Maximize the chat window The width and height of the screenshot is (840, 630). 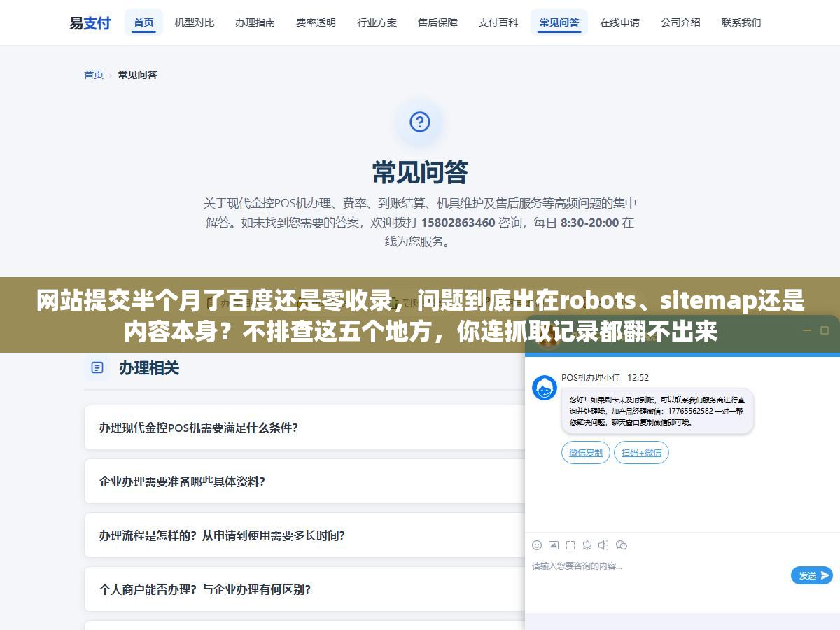click(x=824, y=330)
